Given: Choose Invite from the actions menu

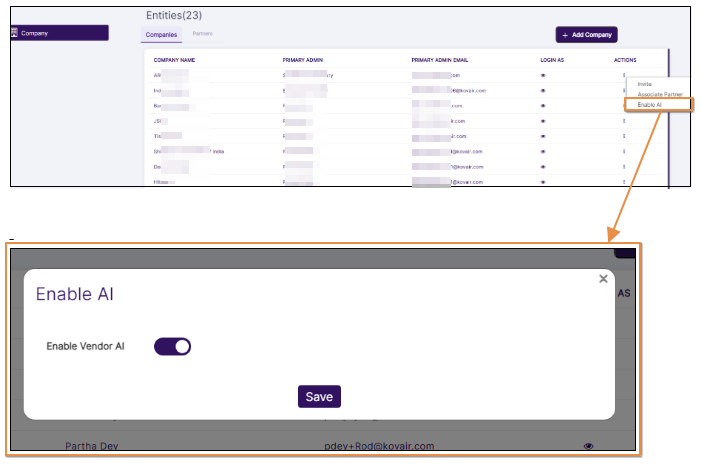Looking at the screenshot, I should pyautogui.click(x=644, y=84).
